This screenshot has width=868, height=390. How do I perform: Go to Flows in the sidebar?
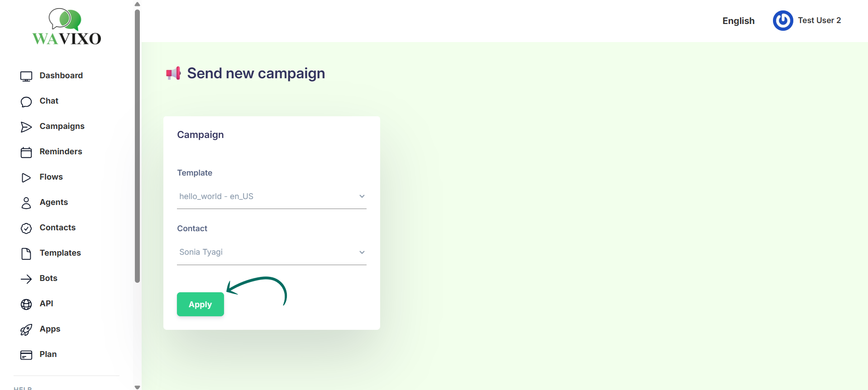[51, 177]
